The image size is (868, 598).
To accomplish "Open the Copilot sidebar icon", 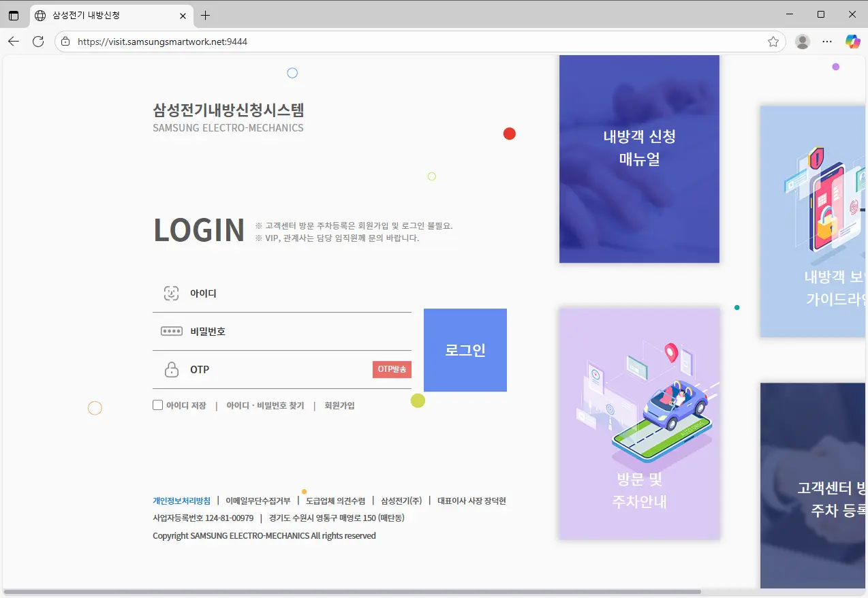I will pos(852,42).
